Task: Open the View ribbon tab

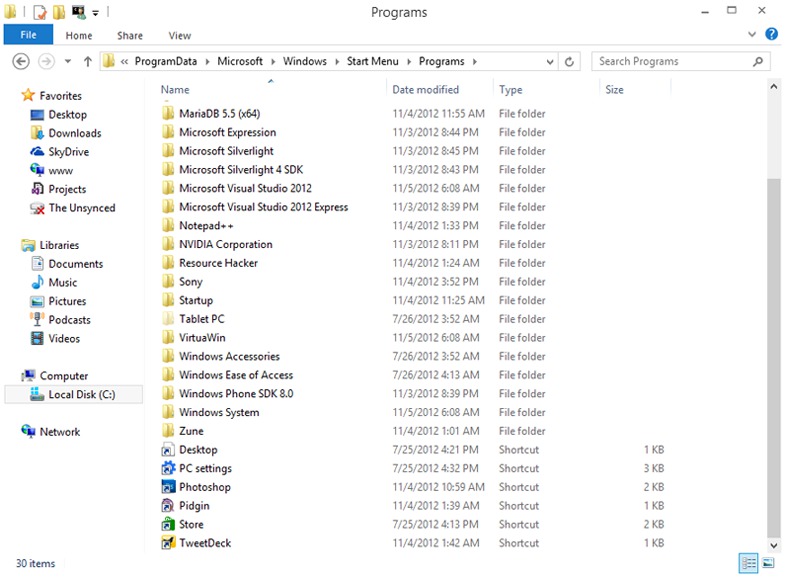Action: pyautogui.click(x=180, y=36)
